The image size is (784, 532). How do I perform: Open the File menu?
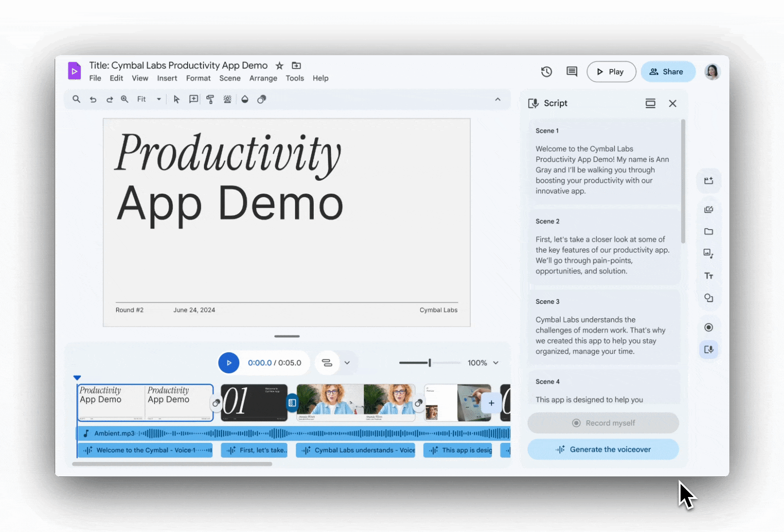point(95,78)
